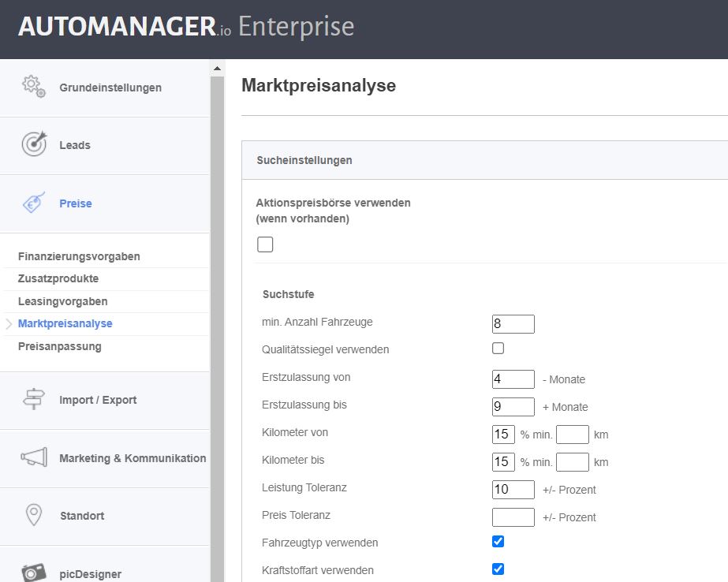Click the sidebar vertical scrollbar track
This screenshot has height=582, width=728.
tap(217, 330)
